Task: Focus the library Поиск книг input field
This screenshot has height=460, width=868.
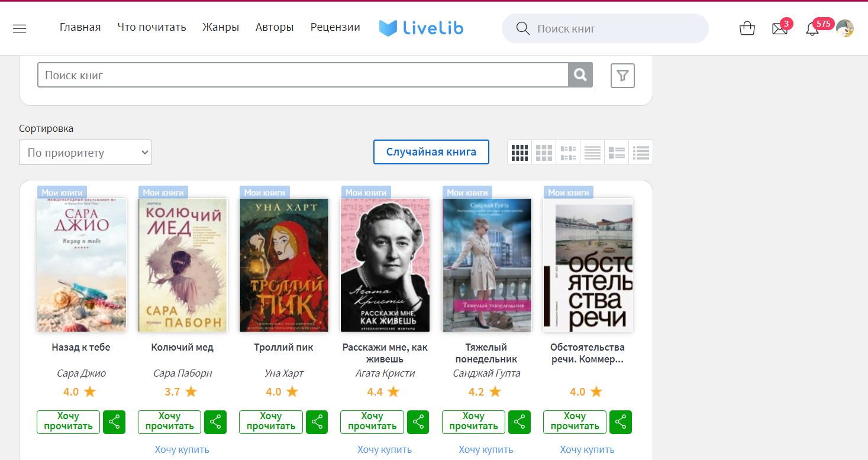Action: 303,75
